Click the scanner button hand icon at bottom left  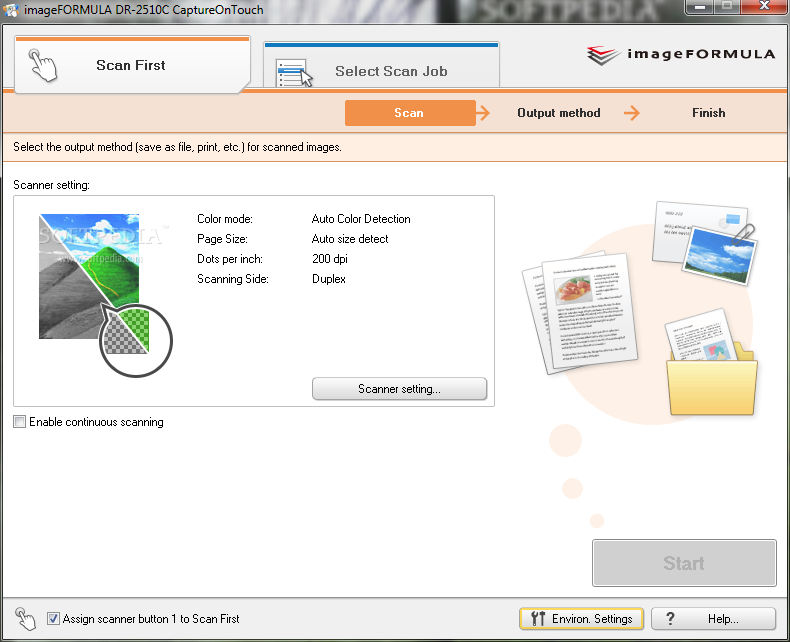pyautogui.click(x=25, y=618)
